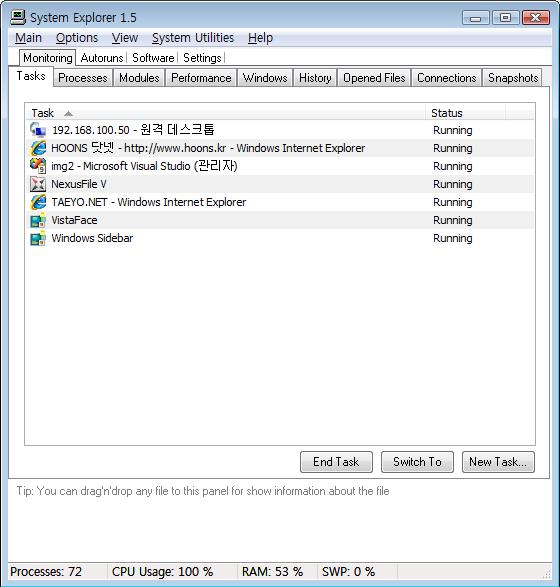Open the Main menu
The width and height of the screenshot is (560, 587).
point(28,38)
